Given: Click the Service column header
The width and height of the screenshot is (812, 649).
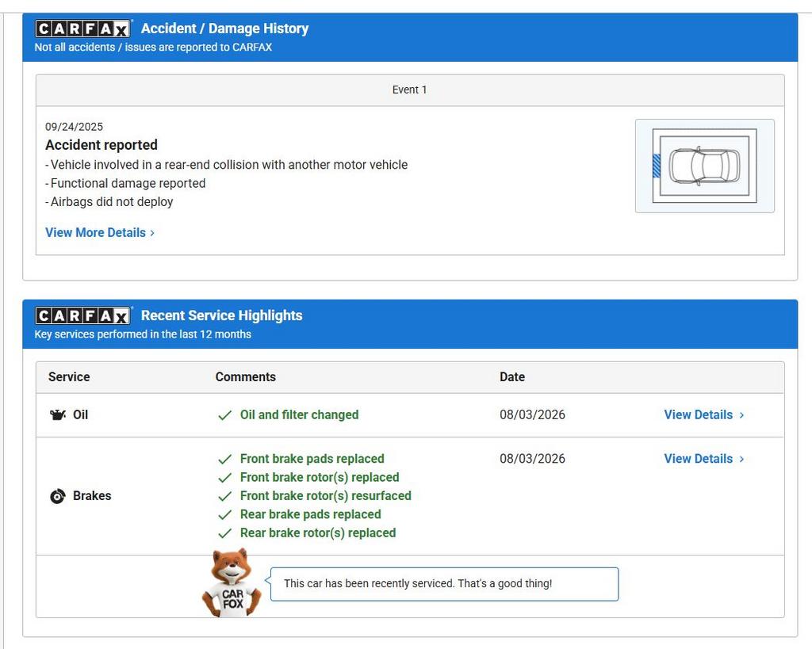Looking at the screenshot, I should point(69,376).
